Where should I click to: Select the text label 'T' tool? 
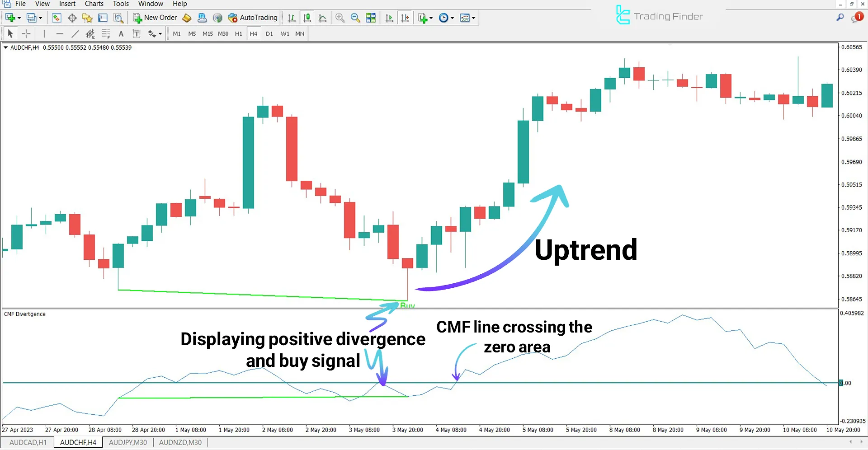point(136,33)
